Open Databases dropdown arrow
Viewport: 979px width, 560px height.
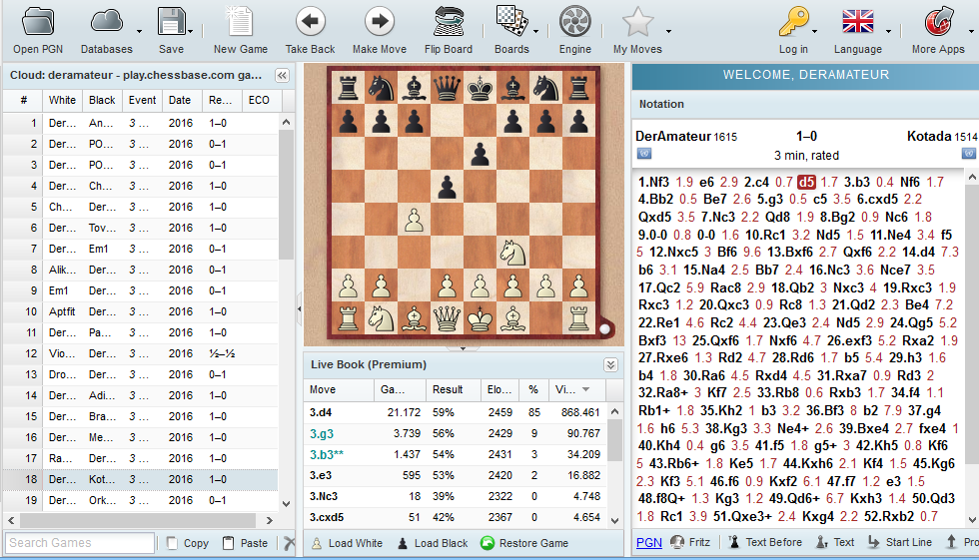(139, 31)
